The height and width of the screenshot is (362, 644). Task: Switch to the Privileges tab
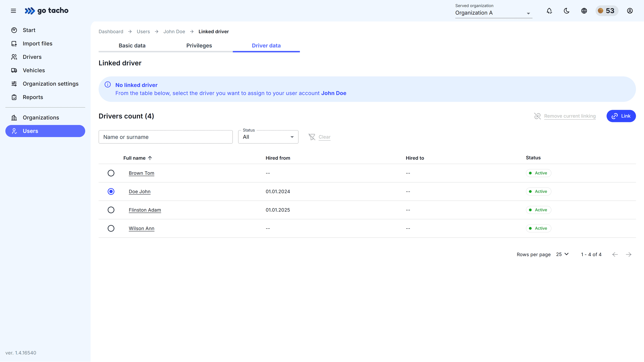pyautogui.click(x=199, y=45)
